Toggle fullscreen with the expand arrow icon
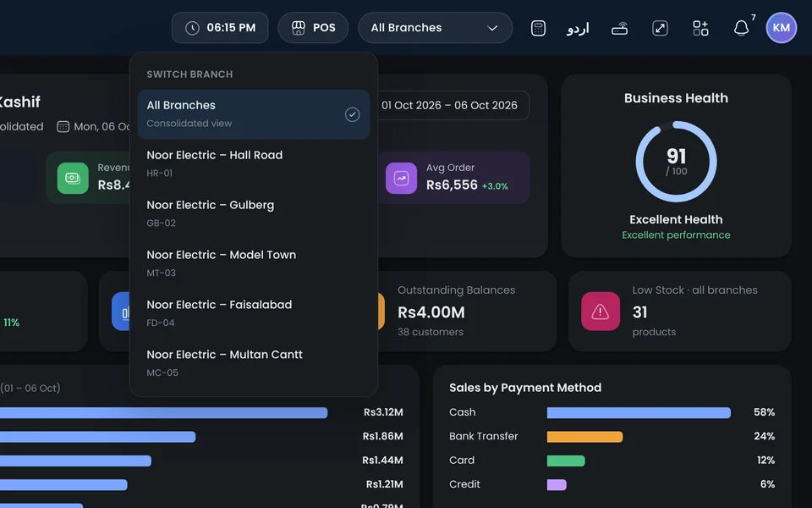Screen dimensions: 812x508 click(660, 28)
